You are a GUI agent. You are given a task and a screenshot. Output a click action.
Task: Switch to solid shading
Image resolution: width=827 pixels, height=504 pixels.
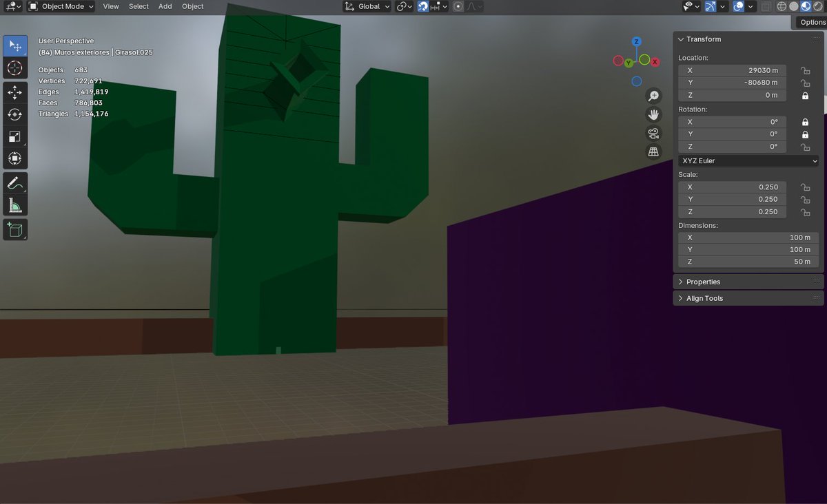(x=794, y=6)
